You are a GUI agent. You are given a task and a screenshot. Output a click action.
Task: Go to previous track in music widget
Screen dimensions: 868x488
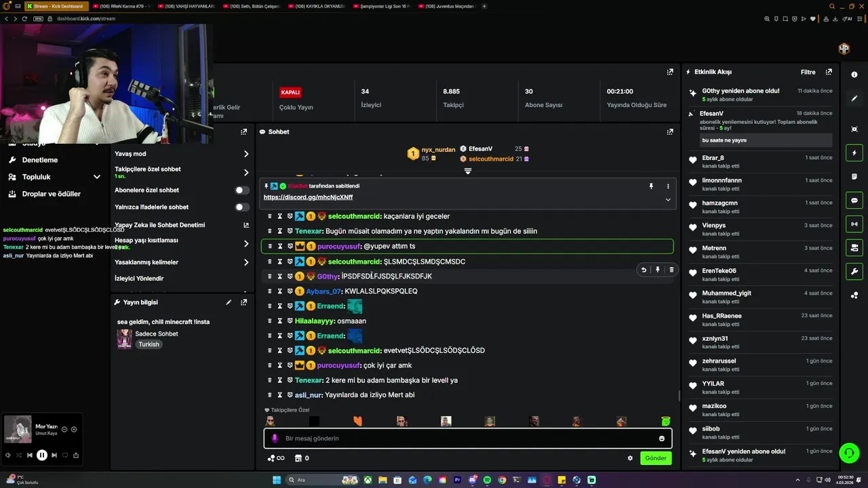click(30, 455)
